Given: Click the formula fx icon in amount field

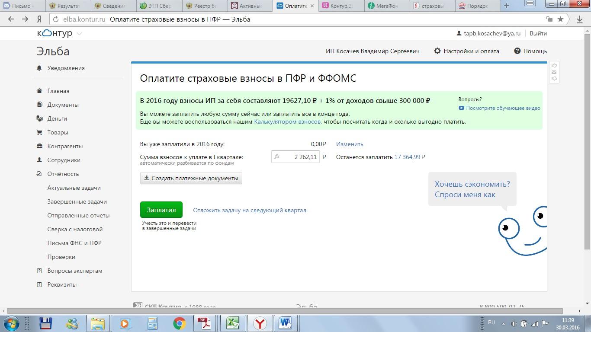Looking at the screenshot, I should tap(277, 157).
